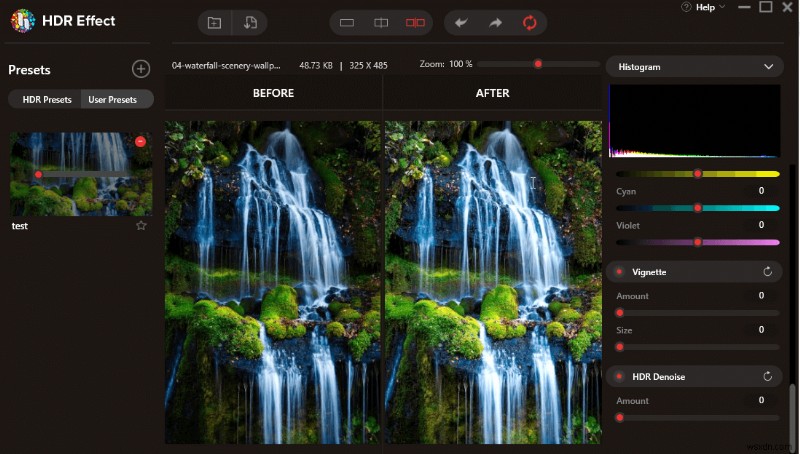This screenshot has height=454, width=800.
Task: Click the yellow color slider handle
Action: click(697, 174)
